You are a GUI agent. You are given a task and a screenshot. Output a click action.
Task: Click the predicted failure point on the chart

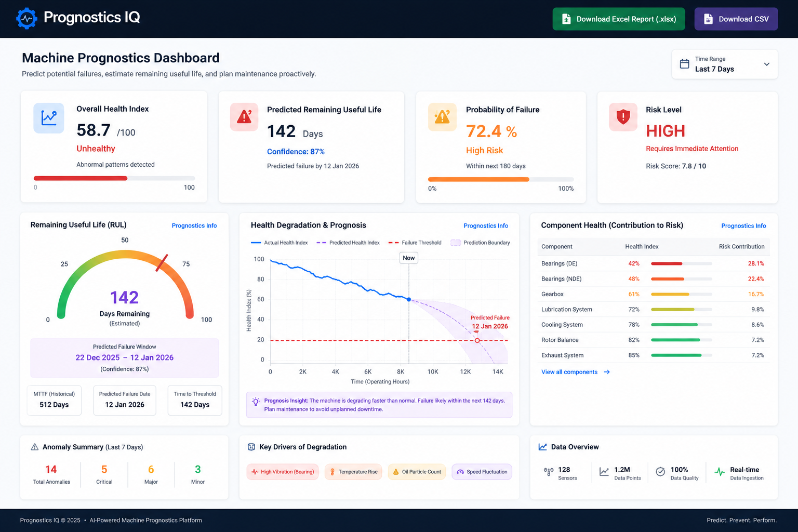click(x=477, y=340)
